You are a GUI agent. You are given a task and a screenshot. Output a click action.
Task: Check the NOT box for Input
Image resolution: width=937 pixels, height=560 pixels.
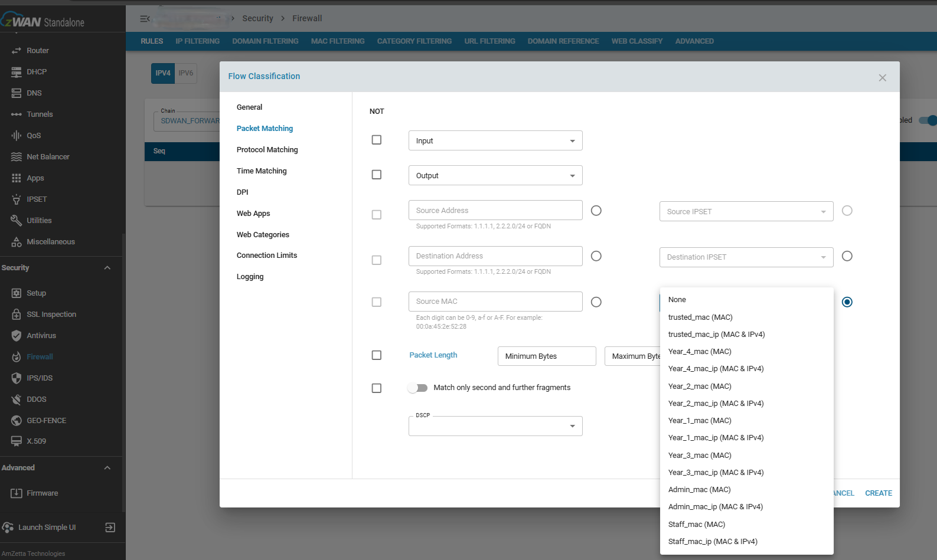377,140
